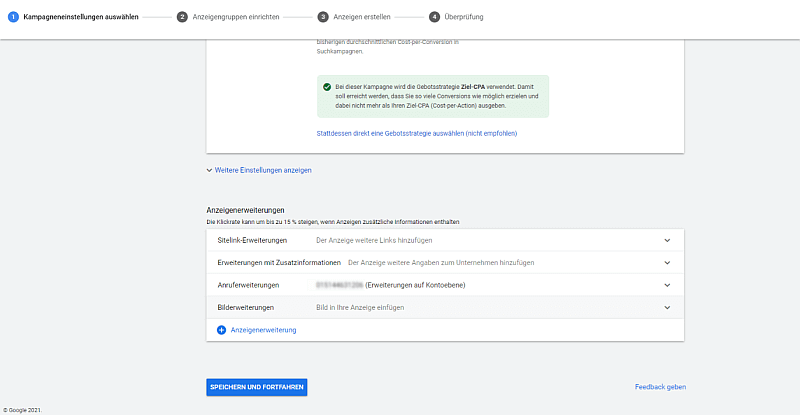
Task: Click Feedback geben link
Action: tap(660, 387)
